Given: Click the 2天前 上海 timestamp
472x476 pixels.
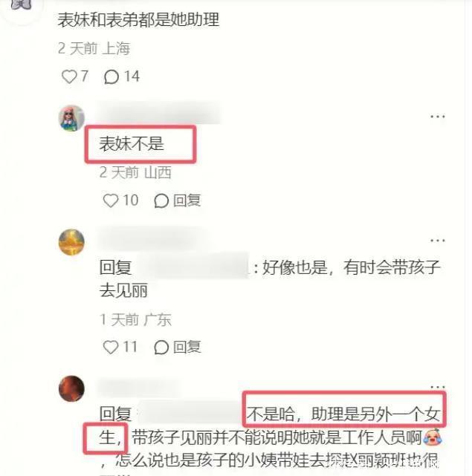Looking at the screenshot, I should pyautogui.click(x=94, y=48).
